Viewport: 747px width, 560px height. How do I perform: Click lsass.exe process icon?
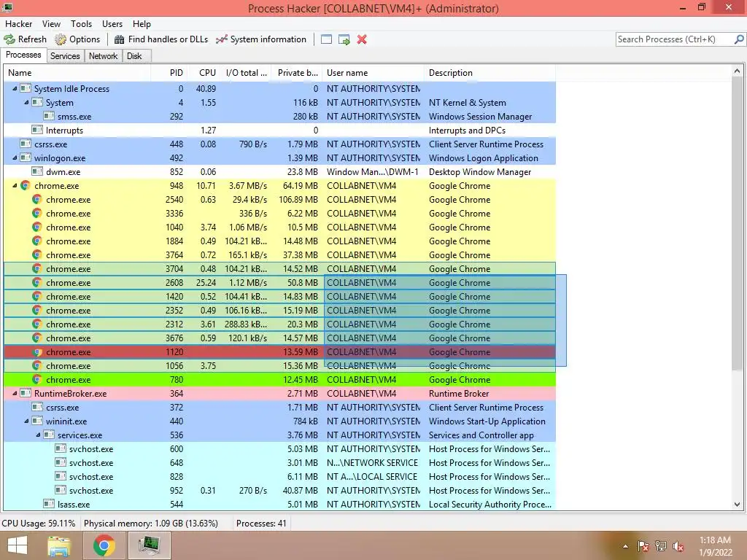point(49,504)
